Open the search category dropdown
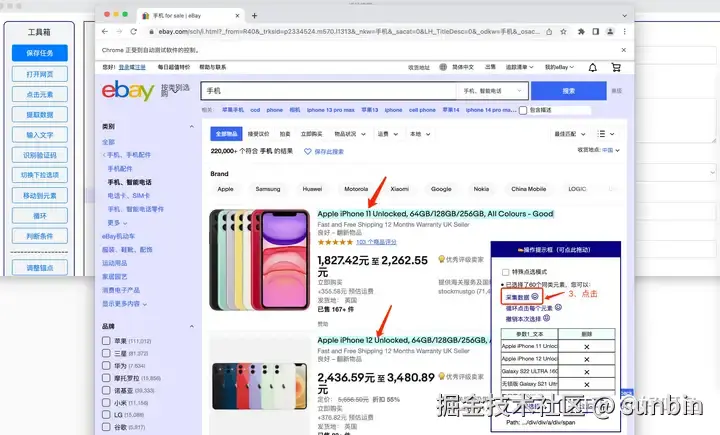The height and width of the screenshot is (435, 720). tap(492, 91)
